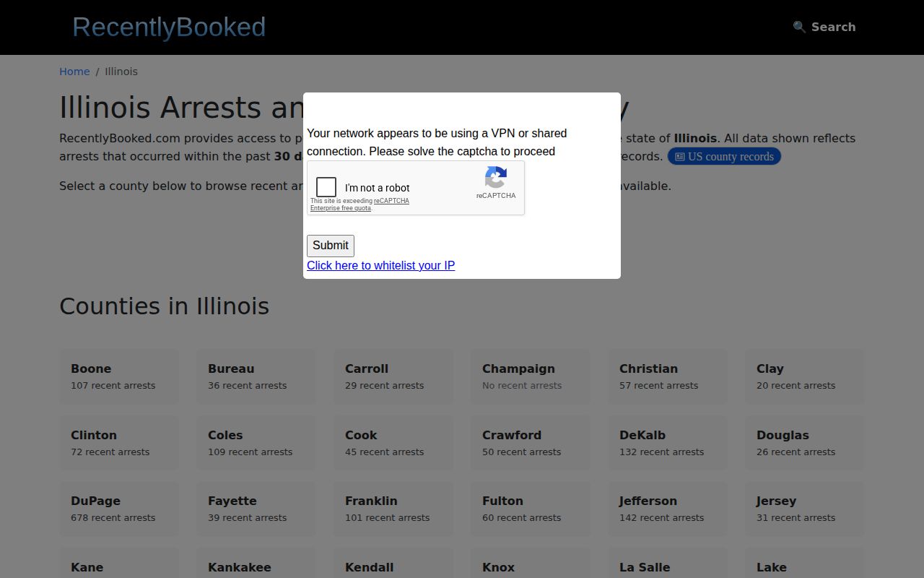Select Fulton county
This screenshot has height=578, width=924.
pos(531,509)
